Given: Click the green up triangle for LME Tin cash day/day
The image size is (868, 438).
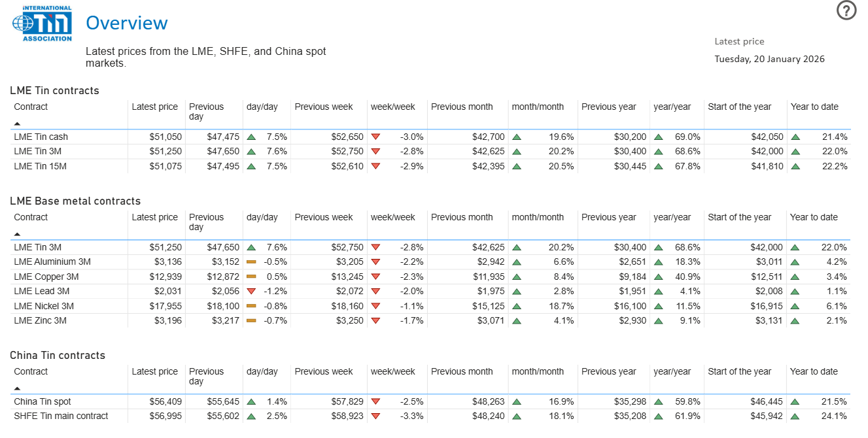Looking at the screenshot, I should point(251,137).
